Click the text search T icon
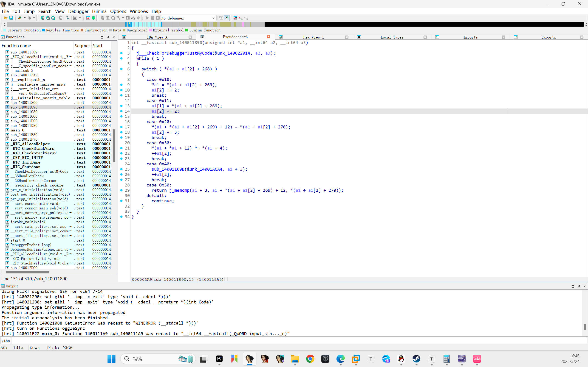The image size is (588, 367). (48, 18)
